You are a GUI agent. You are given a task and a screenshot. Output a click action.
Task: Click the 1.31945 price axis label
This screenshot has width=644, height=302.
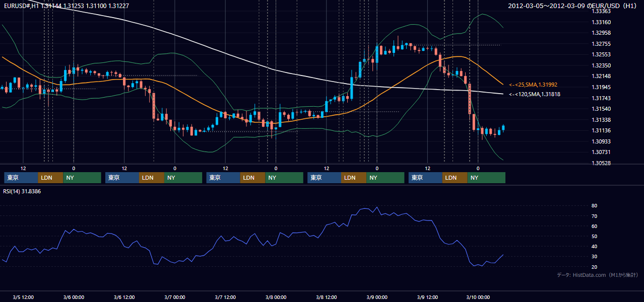point(601,87)
